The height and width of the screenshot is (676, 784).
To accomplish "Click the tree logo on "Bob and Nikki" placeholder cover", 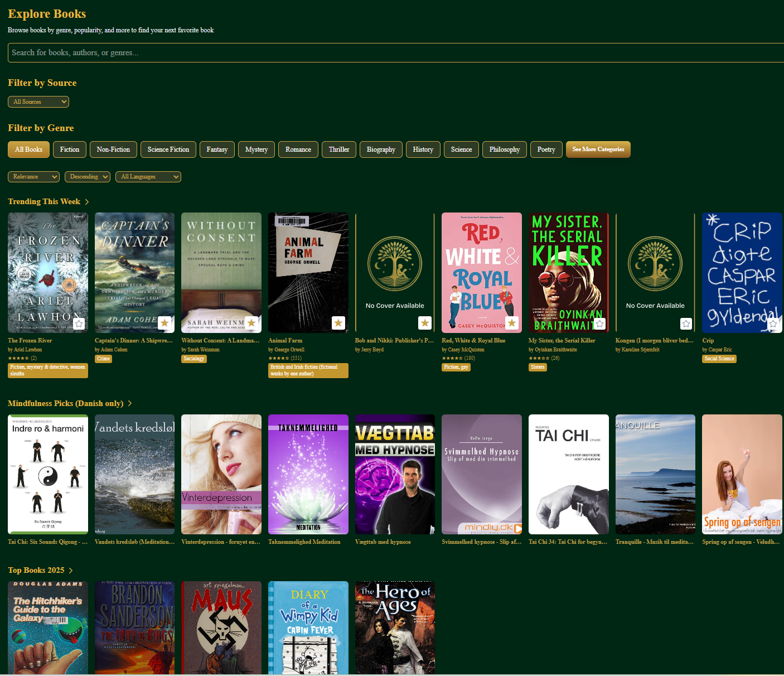I will pyautogui.click(x=395, y=263).
